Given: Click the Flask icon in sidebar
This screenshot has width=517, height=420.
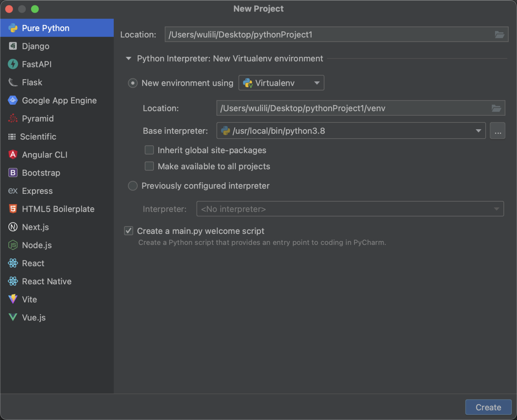Looking at the screenshot, I should click(13, 82).
